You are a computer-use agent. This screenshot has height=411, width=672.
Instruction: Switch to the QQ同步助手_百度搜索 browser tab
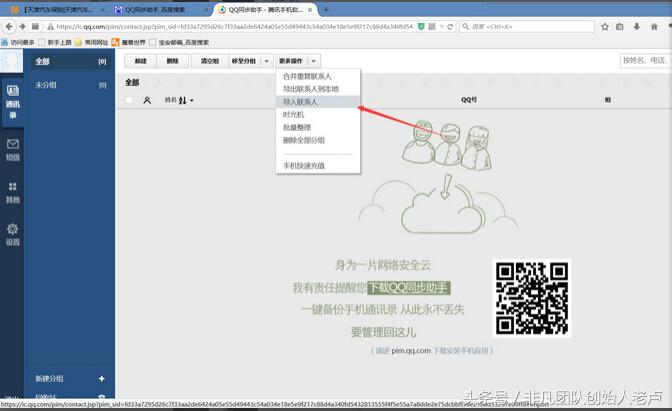pos(160,9)
